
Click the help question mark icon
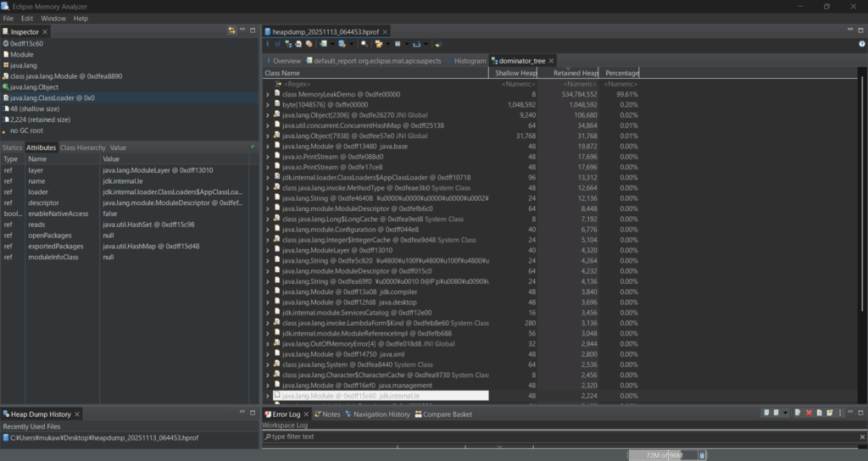438,44
